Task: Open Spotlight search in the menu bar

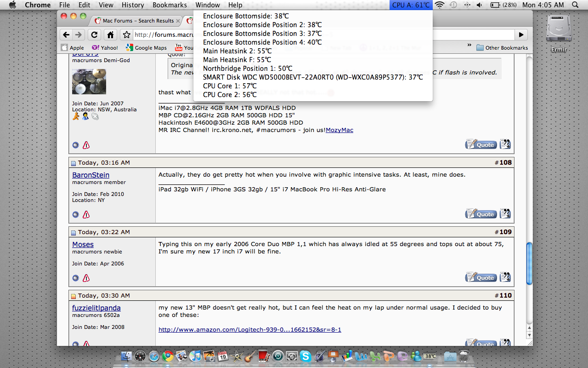Action: 576,5
